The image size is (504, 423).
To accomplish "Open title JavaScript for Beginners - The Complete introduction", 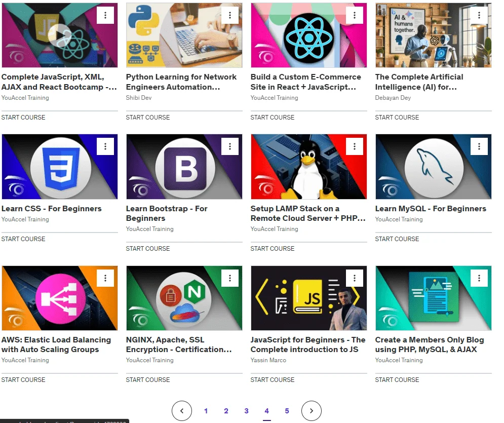I will click(x=308, y=344).
